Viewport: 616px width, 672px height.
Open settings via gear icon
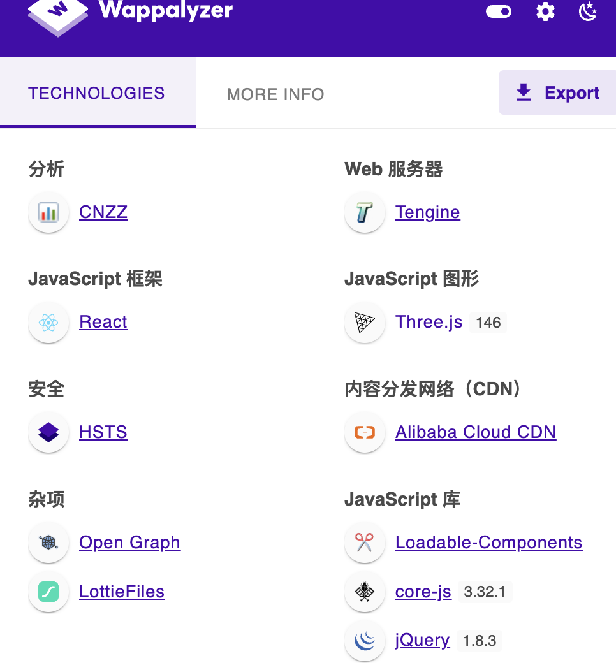click(x=545, y=11)
